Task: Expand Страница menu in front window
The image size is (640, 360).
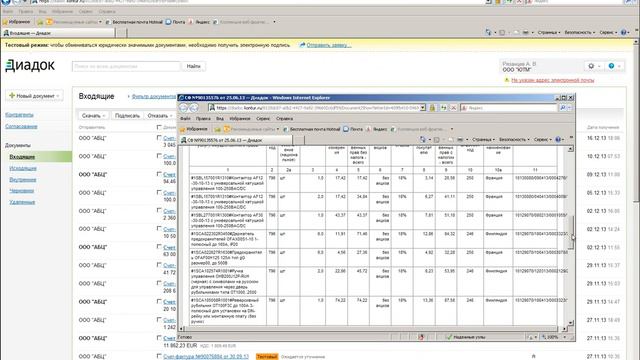Action: [x=483, y=140]
